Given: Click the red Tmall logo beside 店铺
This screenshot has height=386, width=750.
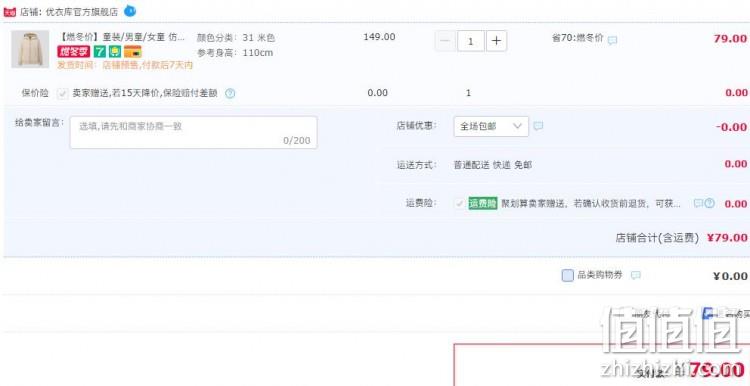Looking at the screenshot, I should tap(10, 12).
